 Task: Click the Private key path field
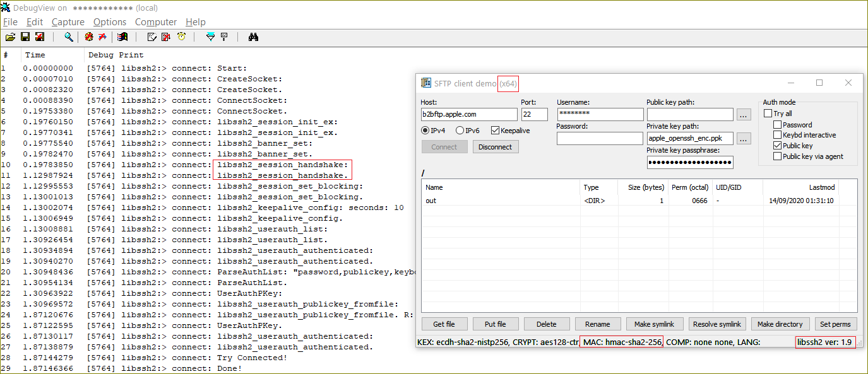[x=690, y=138]
